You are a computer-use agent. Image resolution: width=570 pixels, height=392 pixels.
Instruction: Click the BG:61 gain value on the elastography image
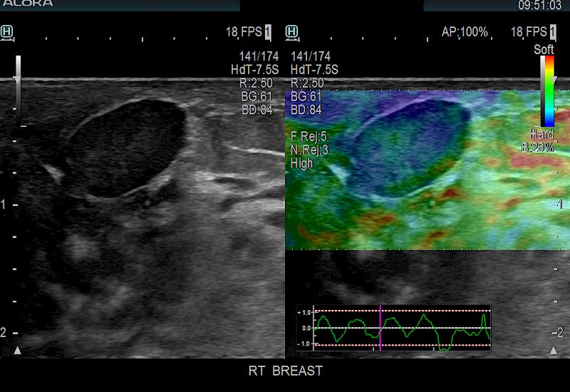point(306,96)
